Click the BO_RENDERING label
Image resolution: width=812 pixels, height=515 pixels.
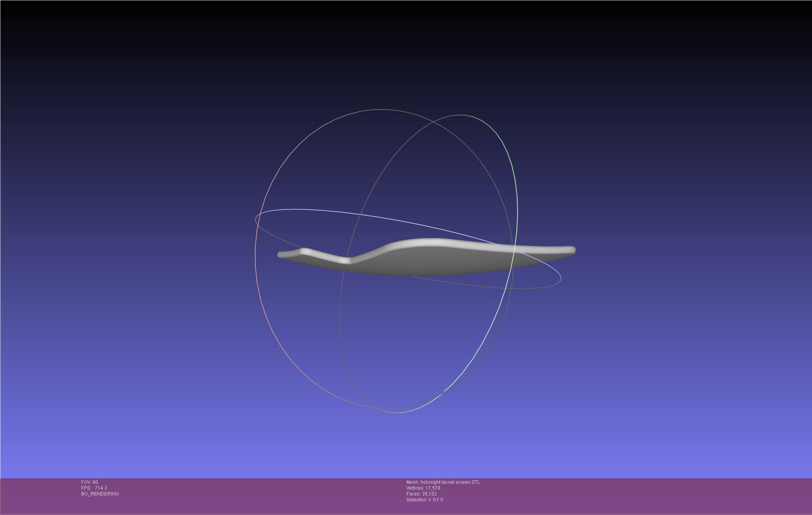coord(100,494)
